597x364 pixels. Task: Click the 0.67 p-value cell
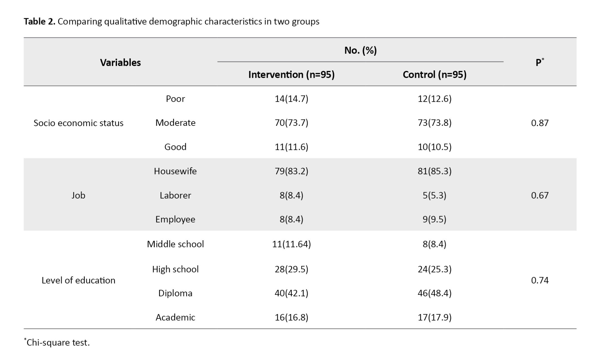coord(540,195)
